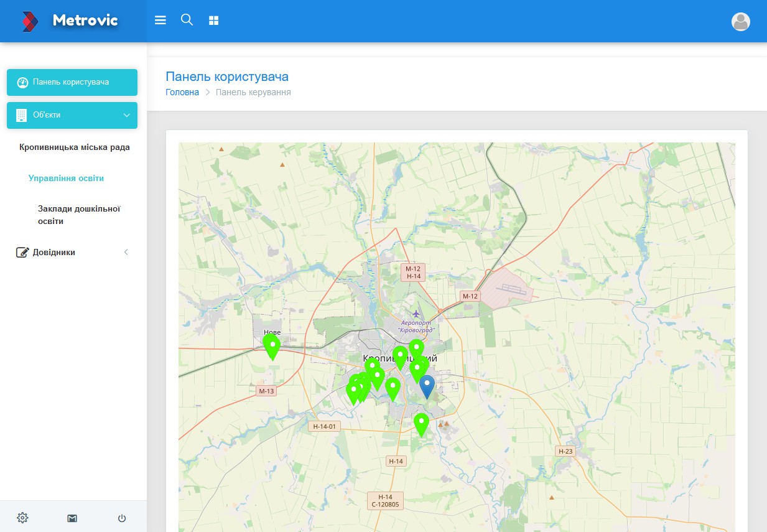This screenshot has height=532, width=767.
Task: Open the Довідники menu
Action: [73, 252]
